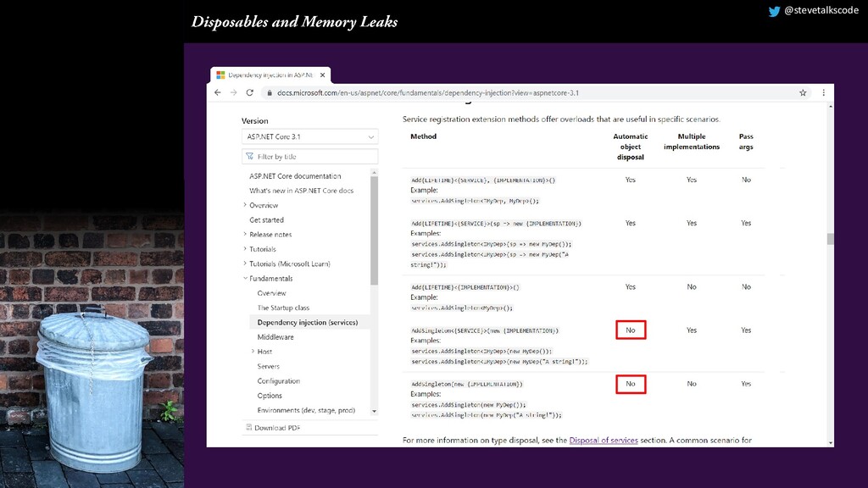Open the Servers page

[268, 366]
